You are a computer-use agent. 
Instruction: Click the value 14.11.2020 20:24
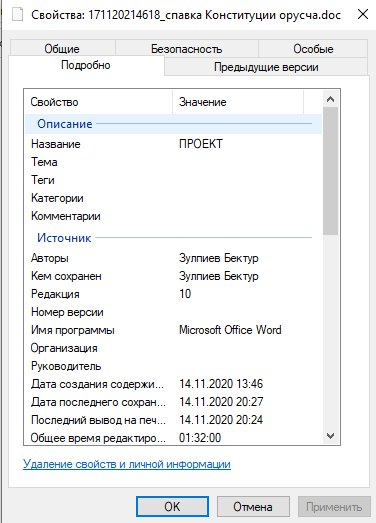[221, 420]
